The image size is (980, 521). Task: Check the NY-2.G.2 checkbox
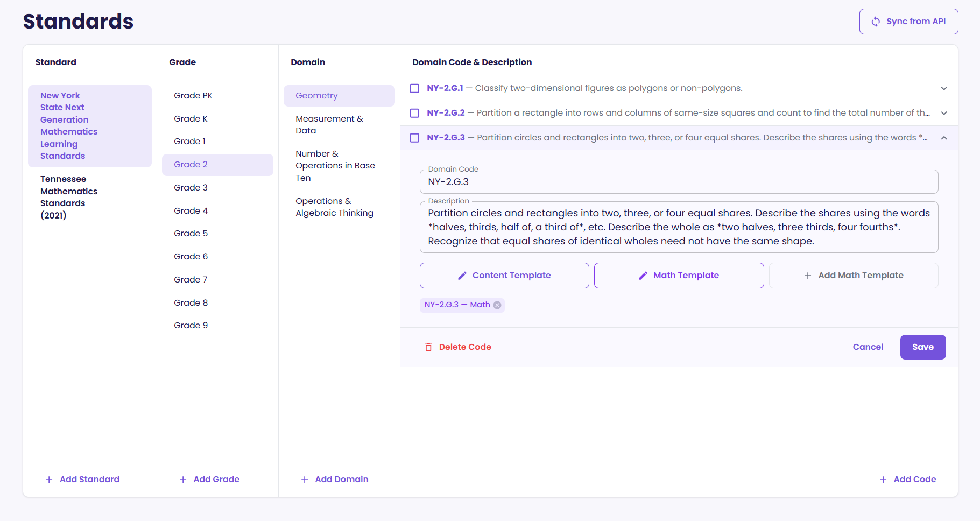coord(414,113)
